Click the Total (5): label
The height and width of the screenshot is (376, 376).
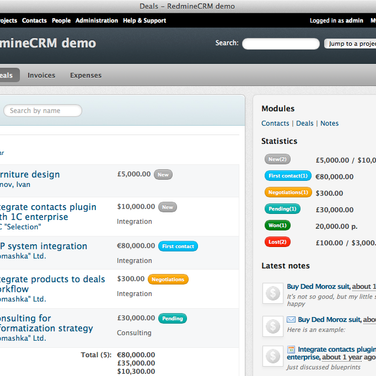[96, 355]
